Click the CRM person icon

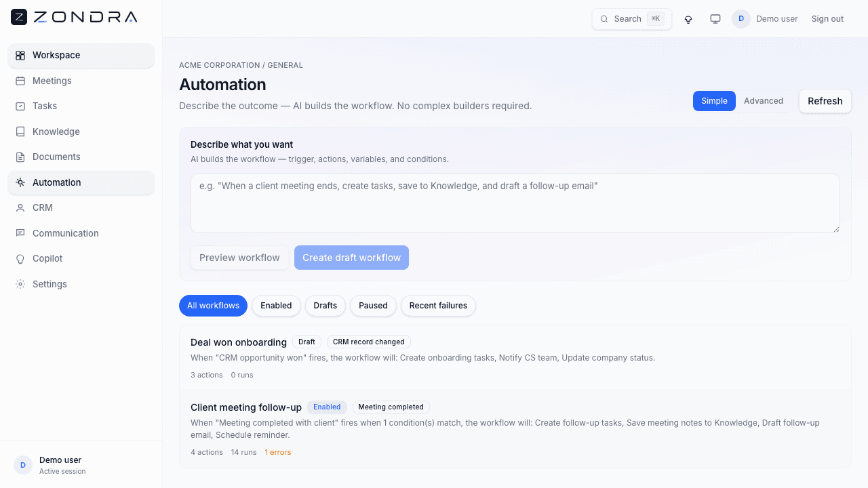(x=20, y=208)
